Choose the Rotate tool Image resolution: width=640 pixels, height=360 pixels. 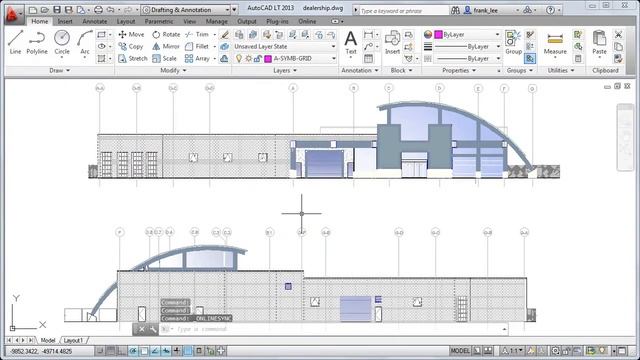click(166, 35)
